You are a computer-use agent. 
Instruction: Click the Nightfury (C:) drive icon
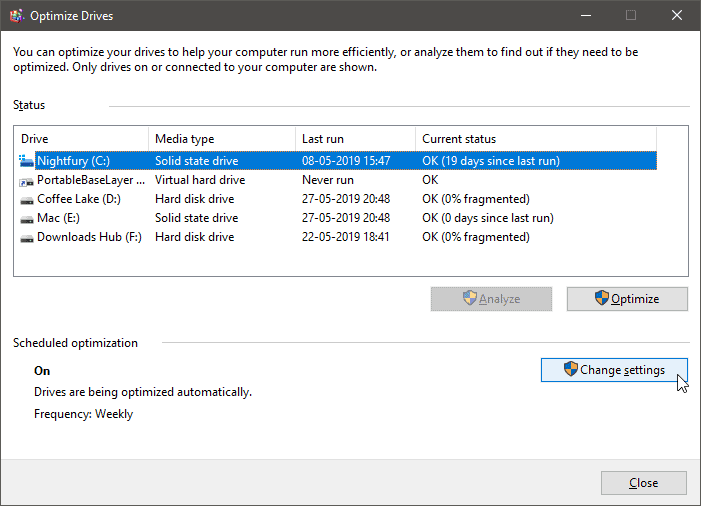[26, 161]
